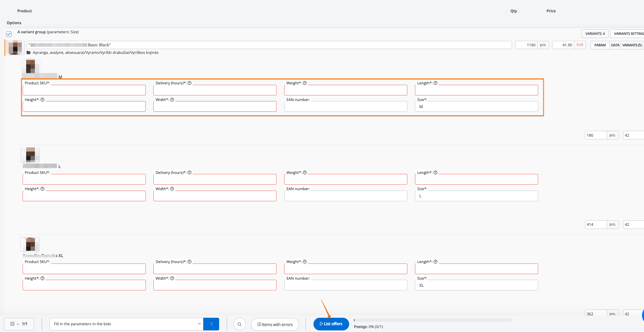Image resolution: width=644 pixels, height=332 pixels.
Task: Switch to the DATA tab
Action: 615,45
